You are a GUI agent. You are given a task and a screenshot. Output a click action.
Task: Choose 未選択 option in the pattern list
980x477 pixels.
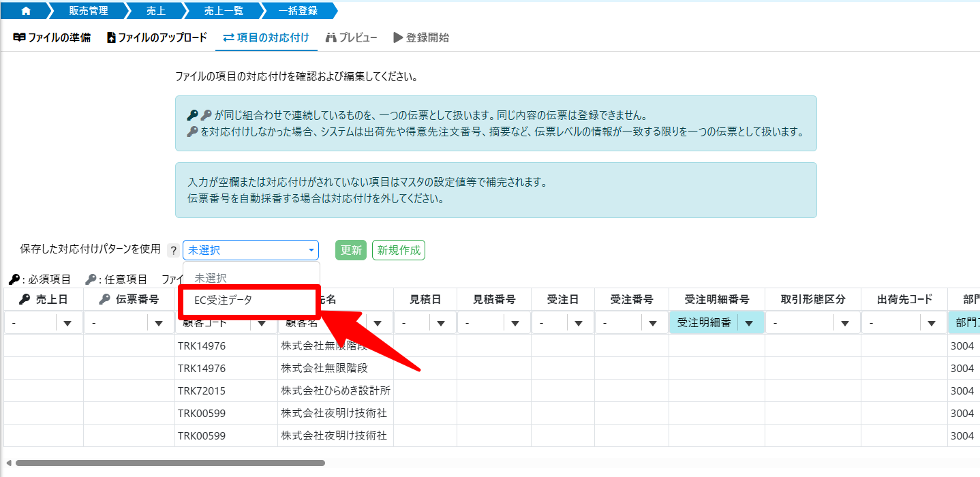[210, 278]
